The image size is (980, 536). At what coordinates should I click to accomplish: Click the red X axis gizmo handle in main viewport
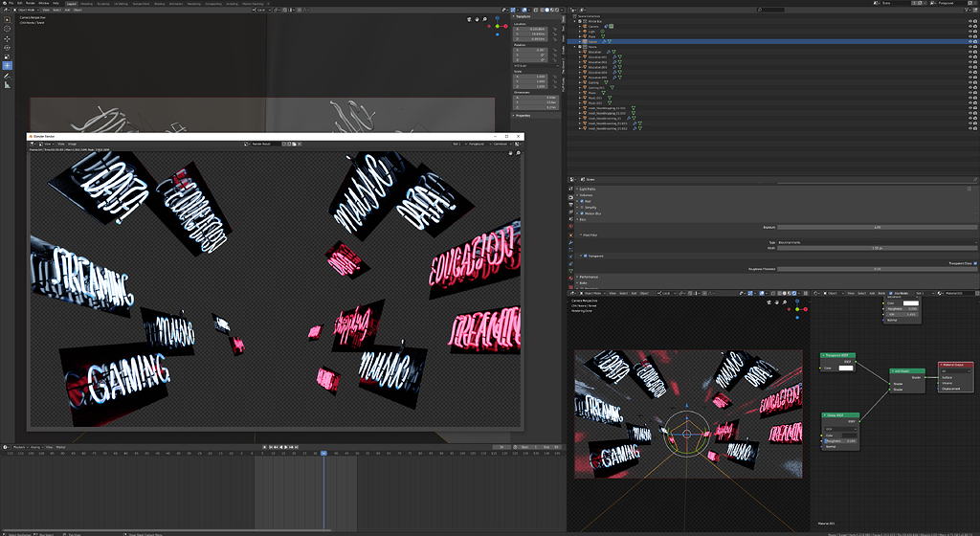[x=505, y=26]
